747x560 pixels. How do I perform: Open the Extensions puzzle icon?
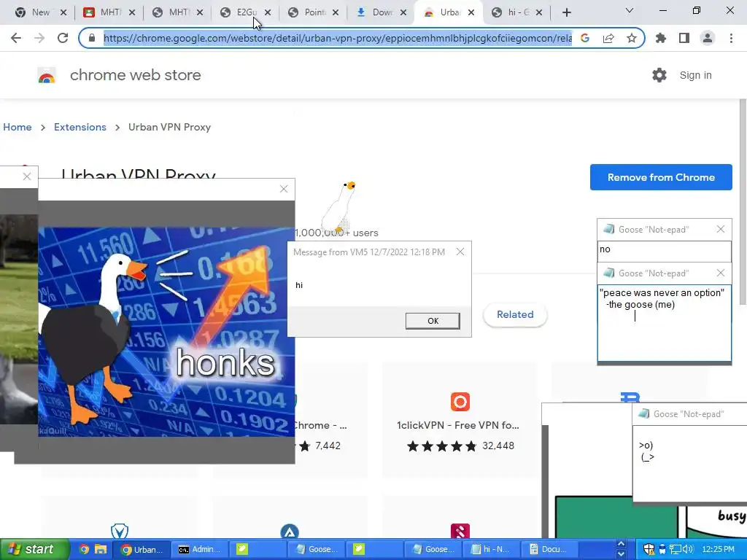pos(661,38)
